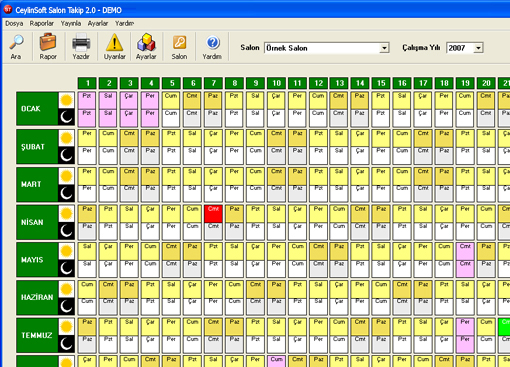
Task: Click the Salon key icon
Action: point(179,47)
